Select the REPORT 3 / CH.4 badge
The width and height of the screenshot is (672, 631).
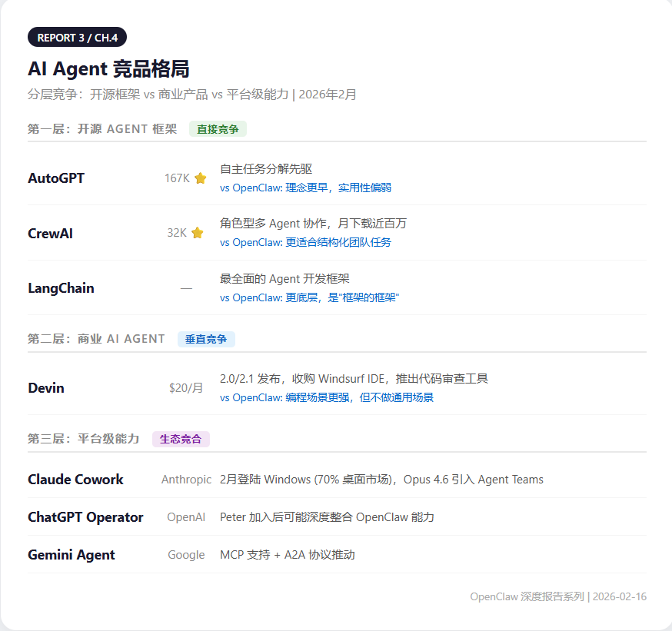pyautogui.click(x=77, y=37)
